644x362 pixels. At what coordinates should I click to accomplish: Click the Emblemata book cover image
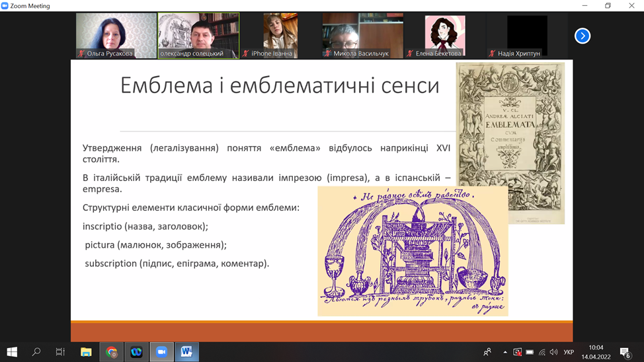pyautogui.click(x=510, y=143)
